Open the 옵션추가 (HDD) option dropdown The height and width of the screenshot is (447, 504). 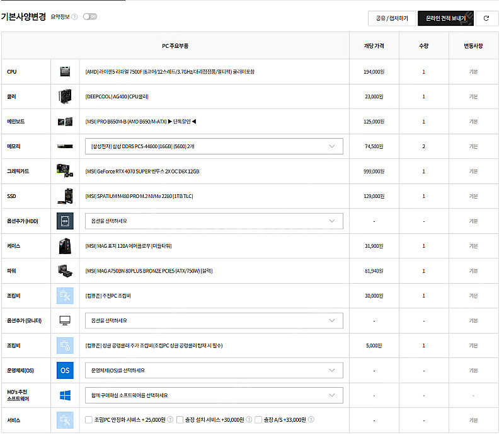[x=214, y=221]
